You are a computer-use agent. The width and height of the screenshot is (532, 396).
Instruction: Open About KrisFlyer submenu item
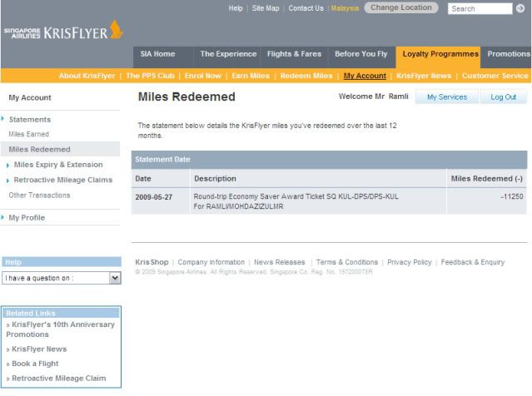coord(87,76)
